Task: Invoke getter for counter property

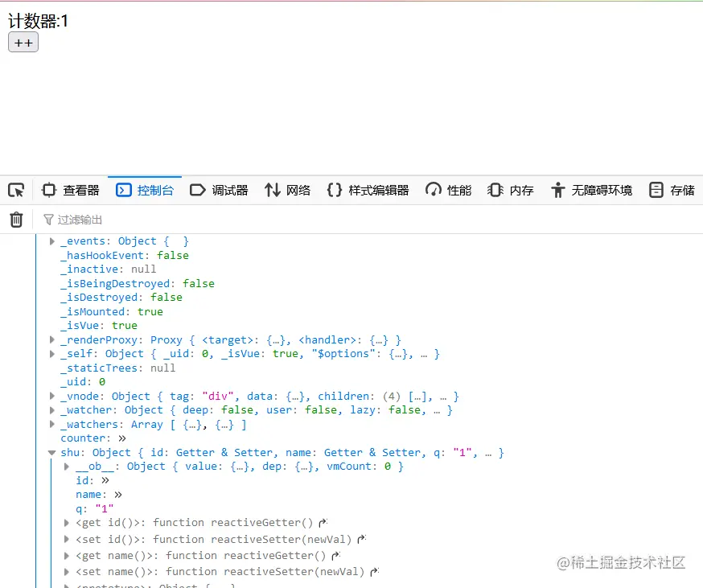Action: tap(122, 438)
